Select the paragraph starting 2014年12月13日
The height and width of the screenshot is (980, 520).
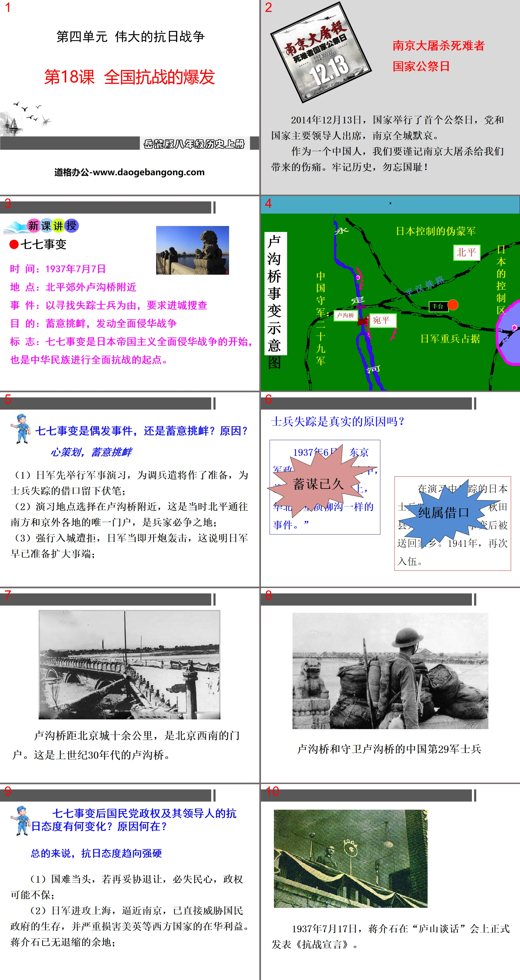388,127
